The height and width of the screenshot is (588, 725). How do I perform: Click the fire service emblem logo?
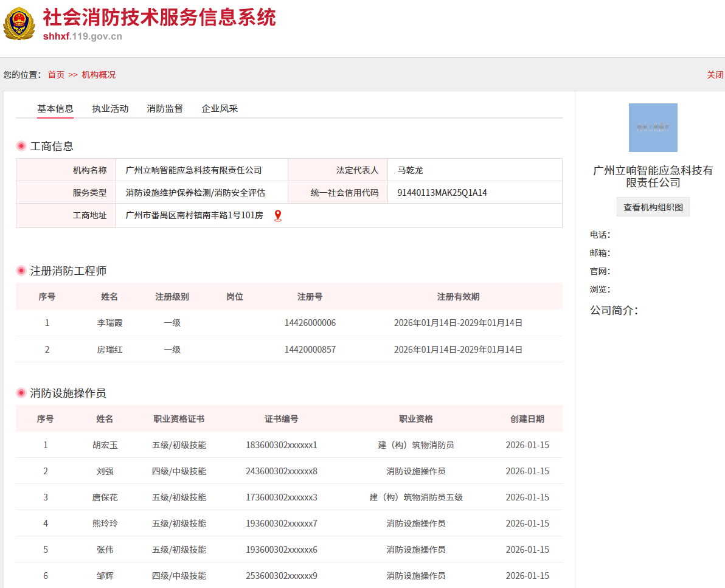[19, 24]
